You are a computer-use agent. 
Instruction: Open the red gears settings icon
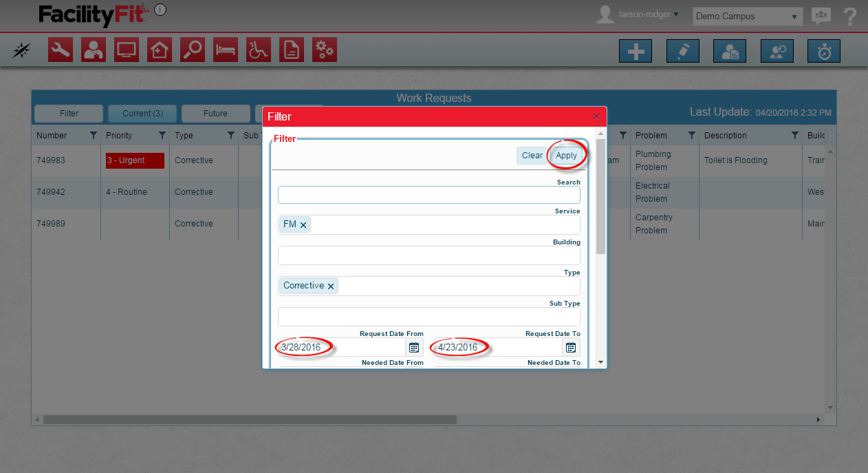tap(325, 50)
